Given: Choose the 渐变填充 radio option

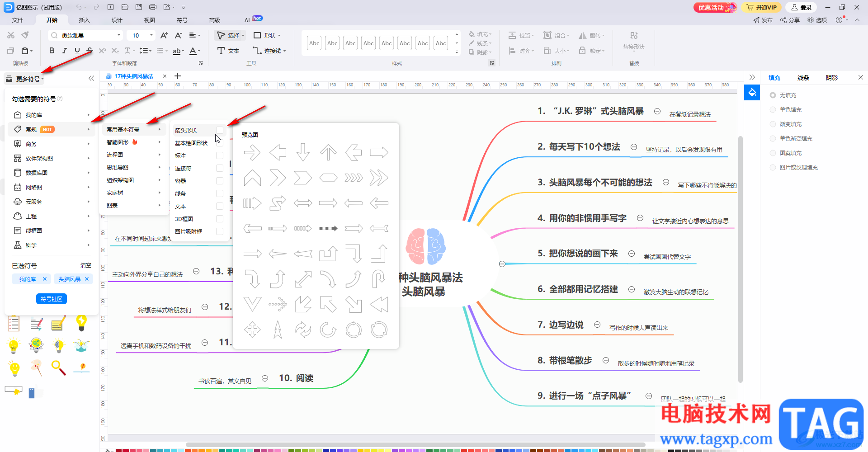Looking at the screenshot, I should coord(773,124).
